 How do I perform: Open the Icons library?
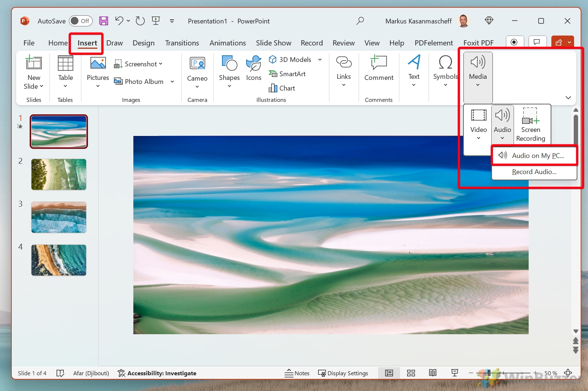[254, 69]
